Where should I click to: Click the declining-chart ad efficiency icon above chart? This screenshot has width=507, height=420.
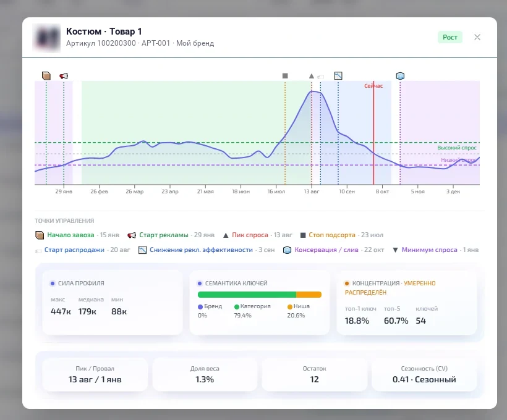338,76
